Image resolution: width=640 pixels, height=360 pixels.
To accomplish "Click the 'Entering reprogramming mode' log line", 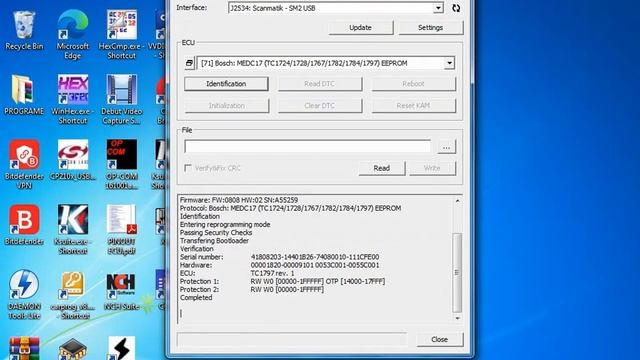I will point(225,224).
